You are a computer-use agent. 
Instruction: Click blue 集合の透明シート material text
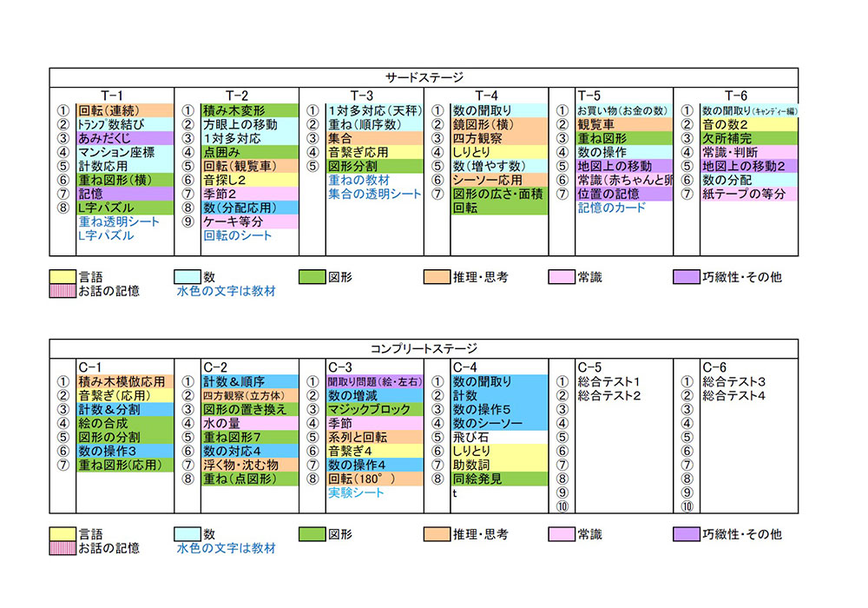[375, 194]
